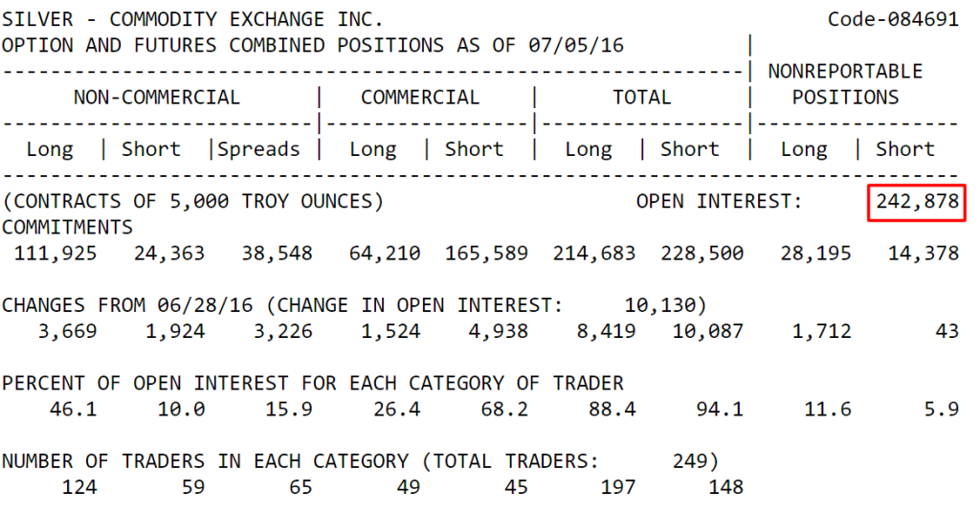Click the Spreads subheading

(258, 149)
